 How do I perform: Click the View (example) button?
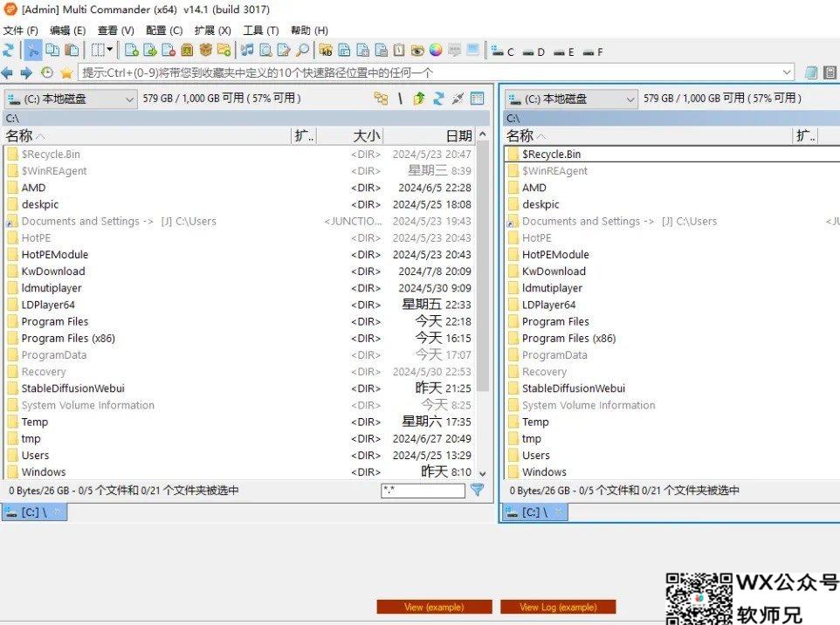434,607
